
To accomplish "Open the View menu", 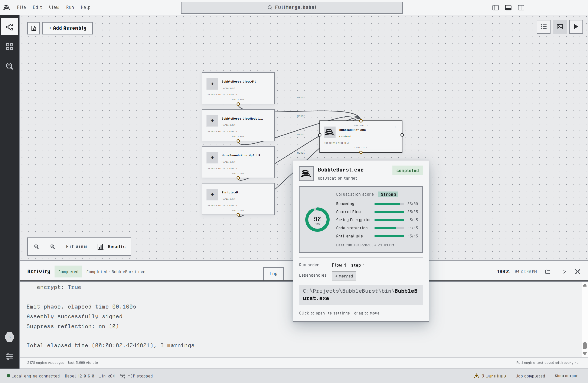I will click(x=54, y=7).
